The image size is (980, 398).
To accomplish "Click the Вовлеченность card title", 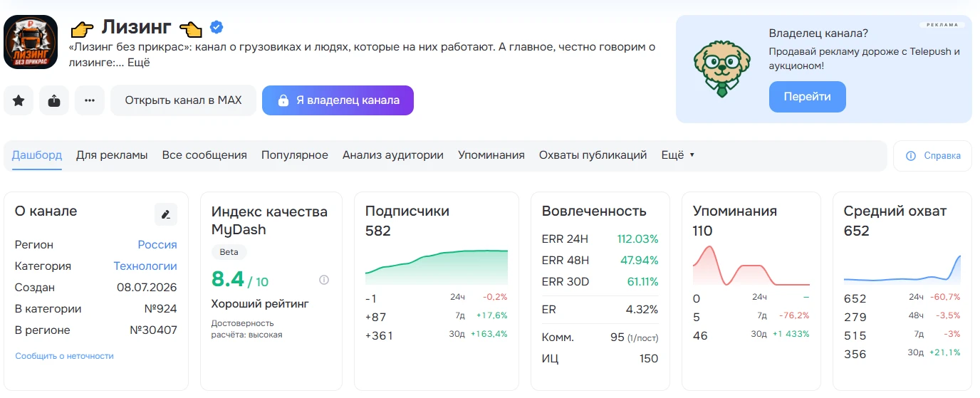I will pos(594,211).
